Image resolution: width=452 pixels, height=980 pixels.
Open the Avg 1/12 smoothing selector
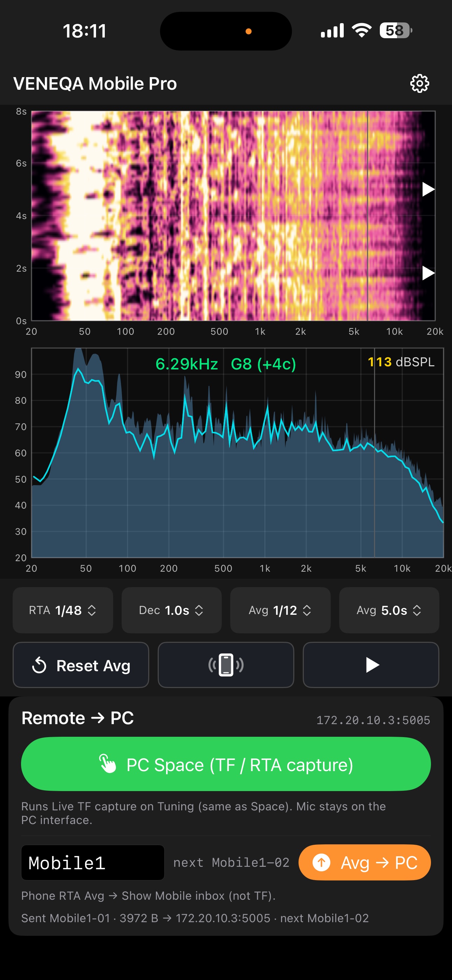[280, 610]
